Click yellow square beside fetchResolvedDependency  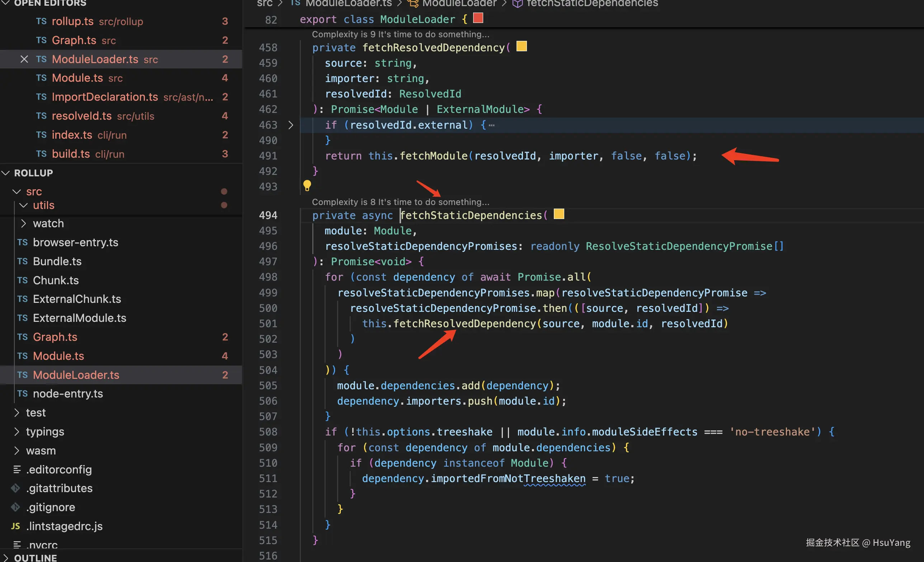click(x=521, y=47)
